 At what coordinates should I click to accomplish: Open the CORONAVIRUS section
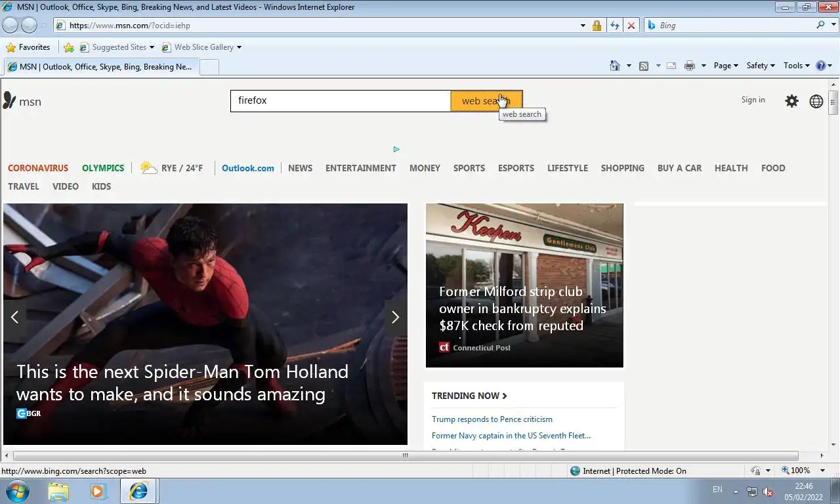[38, 168]
